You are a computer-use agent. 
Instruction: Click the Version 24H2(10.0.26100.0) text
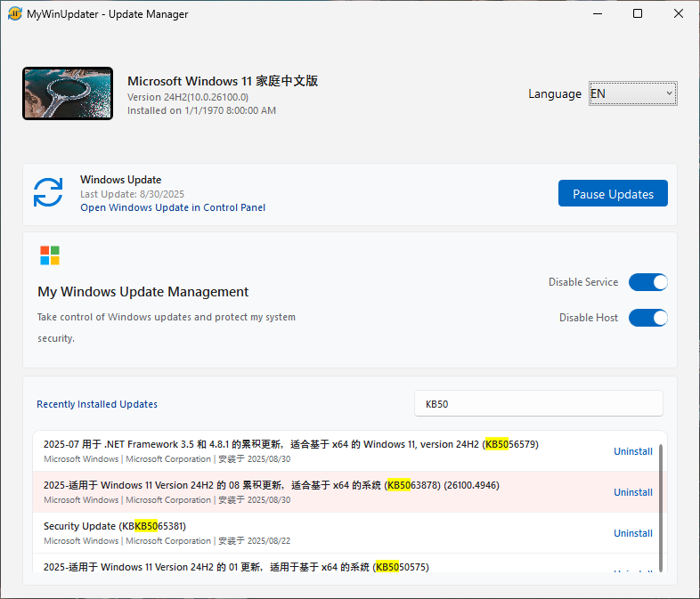pyautogui.click(x=188, y=97)
